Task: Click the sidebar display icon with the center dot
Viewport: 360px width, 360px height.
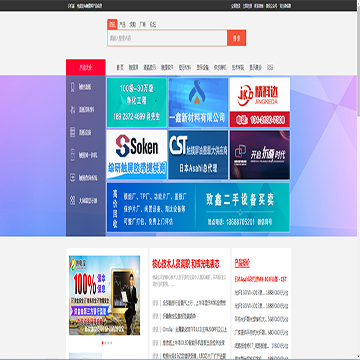Action: [72, 178]
